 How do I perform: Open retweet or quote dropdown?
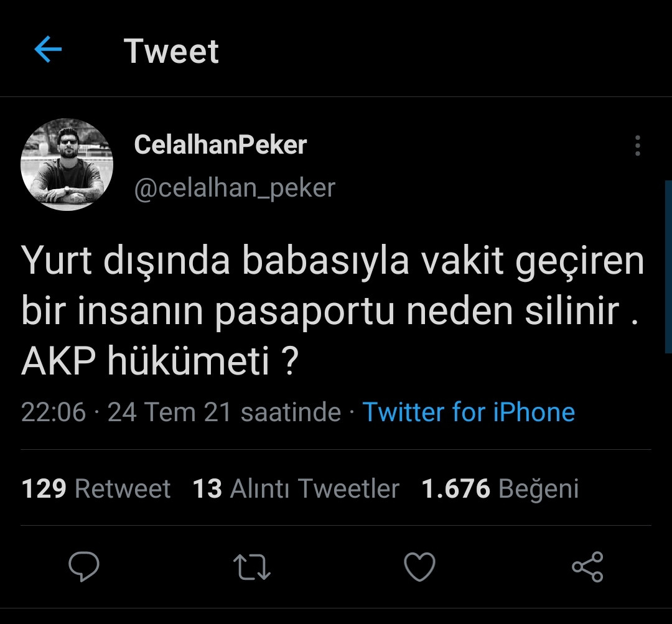[251, 567]
